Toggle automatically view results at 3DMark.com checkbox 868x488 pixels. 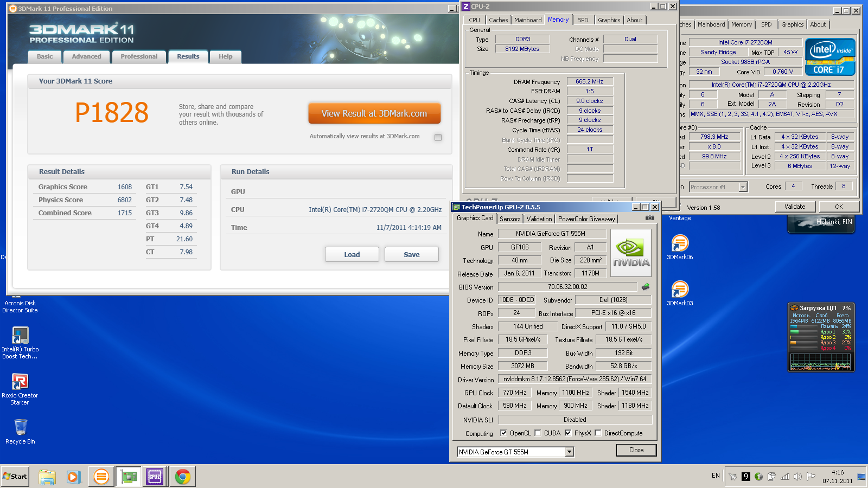click(438, 137)
